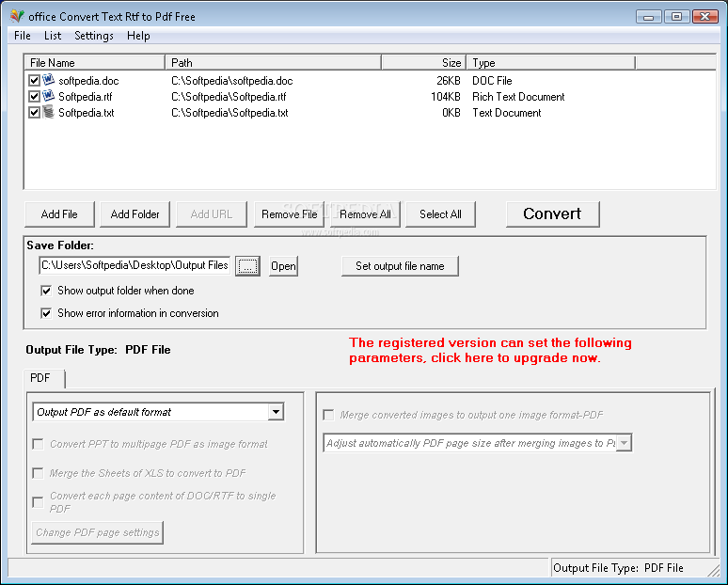Check Convert each page content of DOC/RTF

[38, 502]
